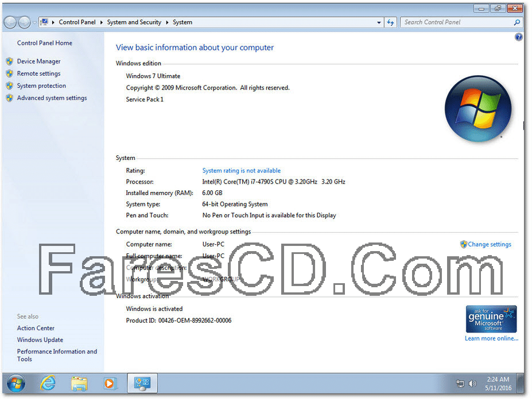The height and width of the screenshot is (399, 532).
Task: Select the Windows 7 Ultimate text
Action: tap(153, 76)
